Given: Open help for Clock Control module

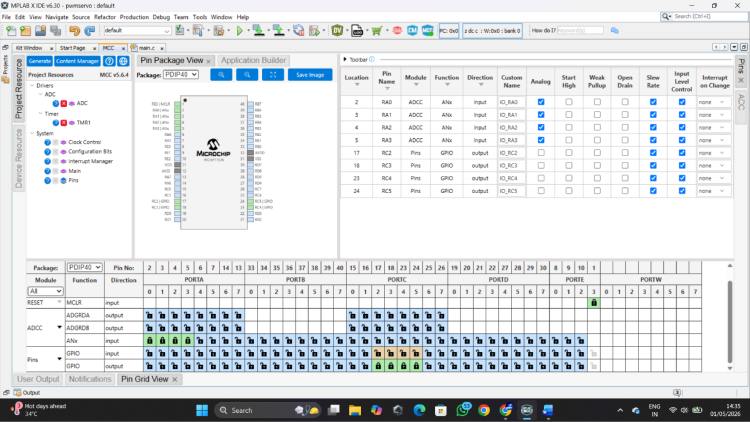Looking at the screenshot, I should 47,142.
